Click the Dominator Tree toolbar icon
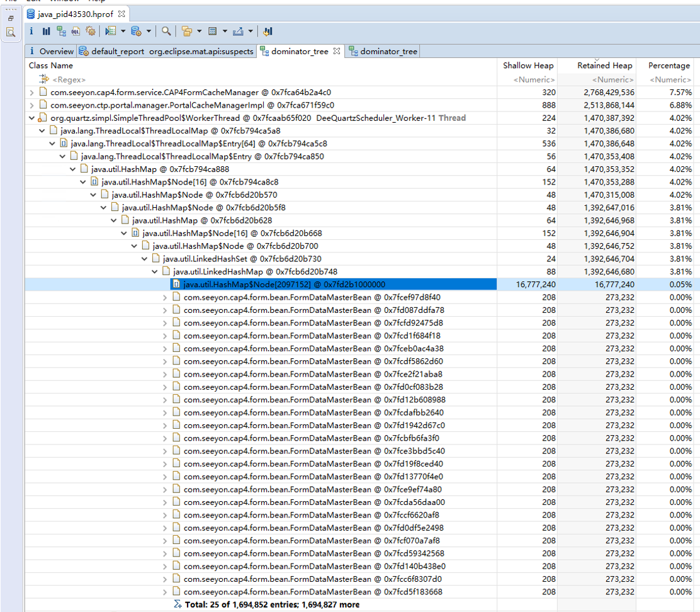 (61, 31)
